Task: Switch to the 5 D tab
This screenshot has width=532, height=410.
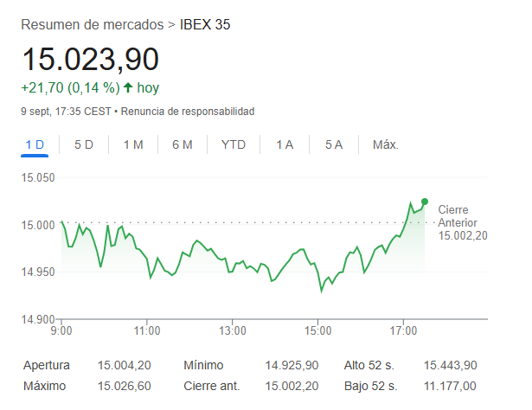Action: (84, 144)
